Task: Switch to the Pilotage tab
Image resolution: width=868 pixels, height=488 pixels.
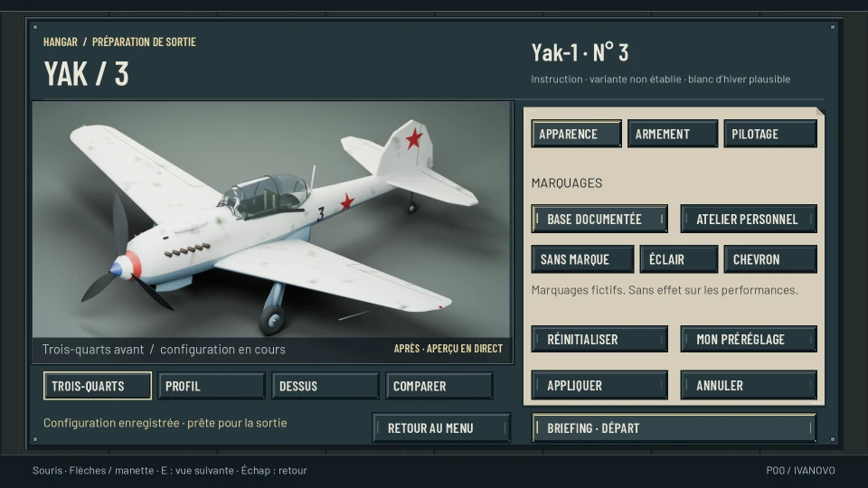Action: 770,134
